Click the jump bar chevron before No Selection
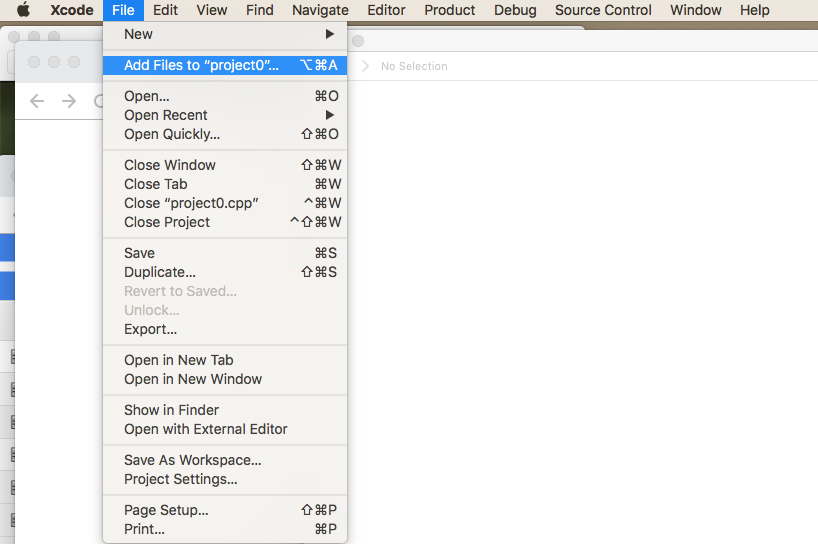Screen dimensions: 818x544 (x=366, y=66)
